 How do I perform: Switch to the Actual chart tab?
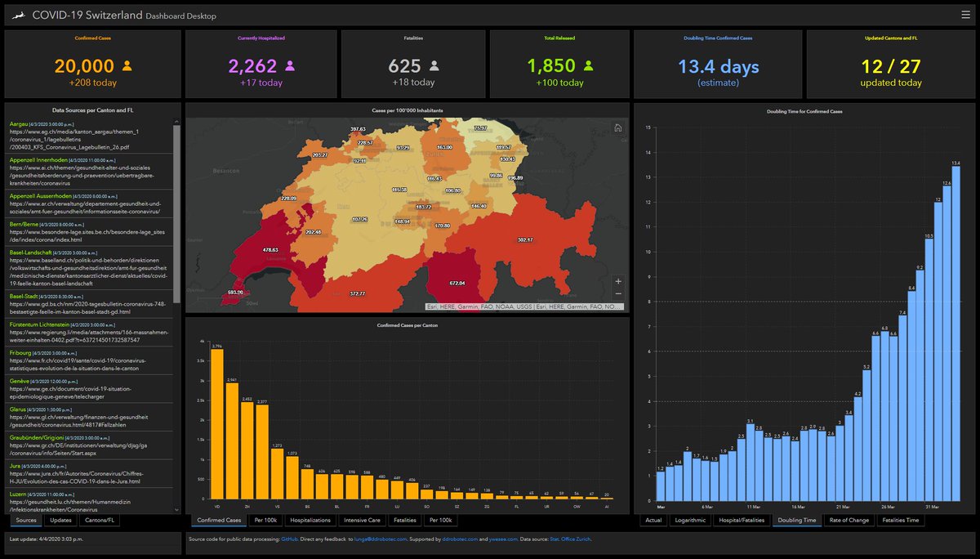click(653, 520)
